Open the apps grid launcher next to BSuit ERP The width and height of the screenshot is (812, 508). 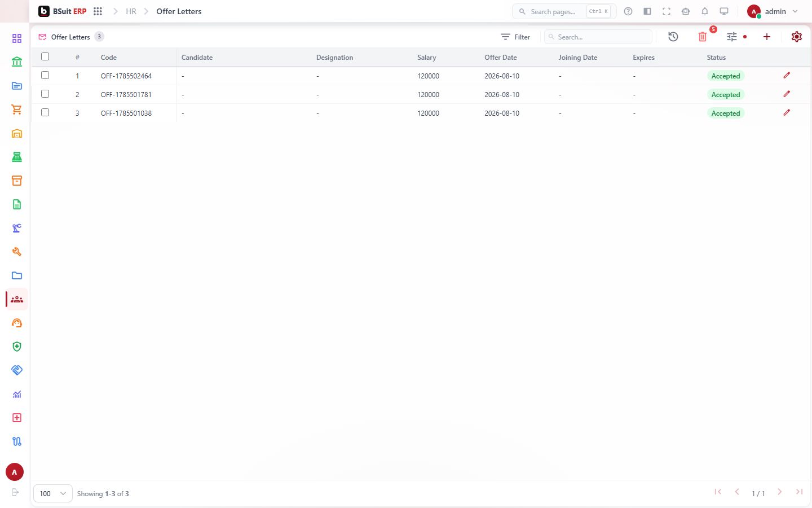point(98,11)
